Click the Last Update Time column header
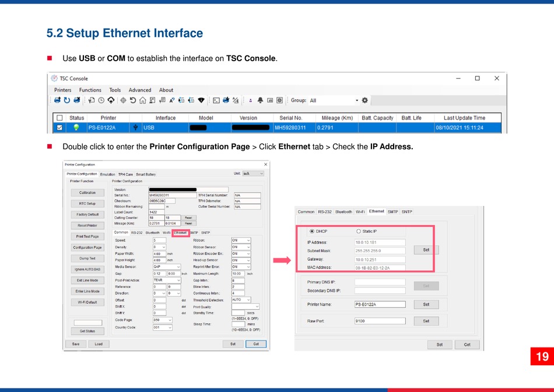This screenshot has width=554, height=392. [x=464, y=118]
